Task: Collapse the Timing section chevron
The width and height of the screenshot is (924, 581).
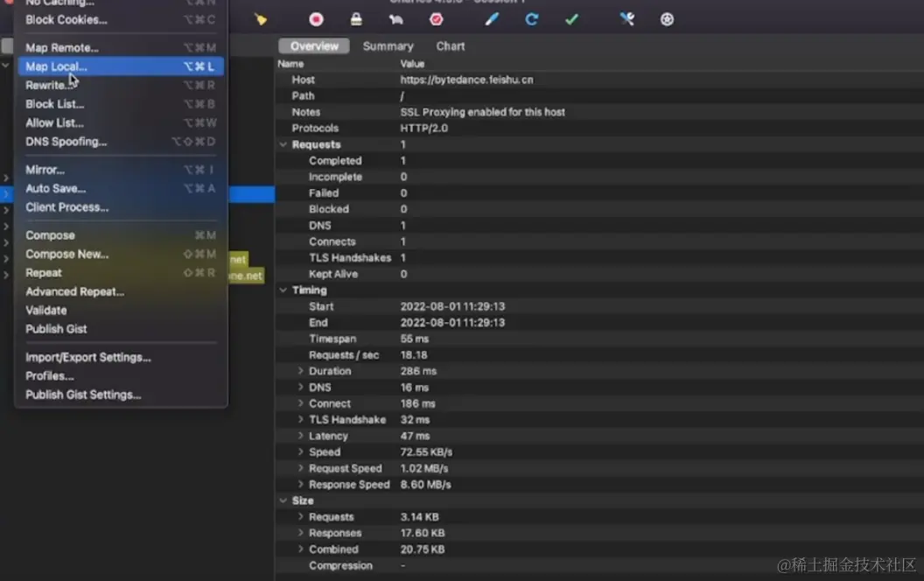Action: (283, 290)
